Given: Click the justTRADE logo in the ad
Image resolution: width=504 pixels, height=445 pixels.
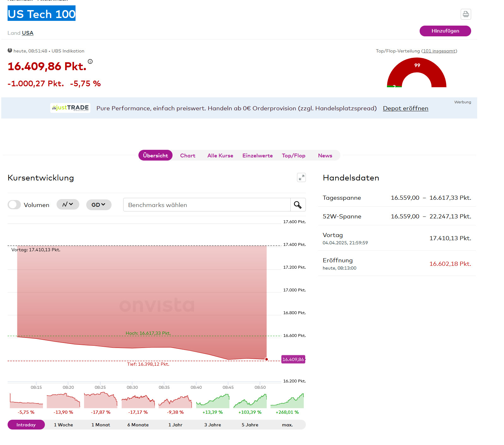Looking at the screenshot, I should click(70, 108).
